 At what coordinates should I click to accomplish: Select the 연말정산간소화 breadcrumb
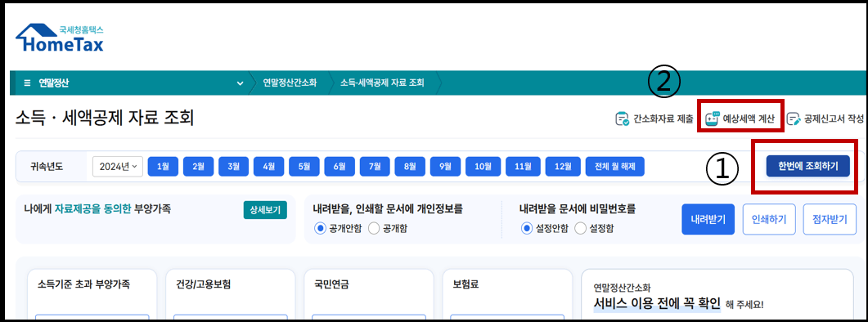tap(290, 83)
